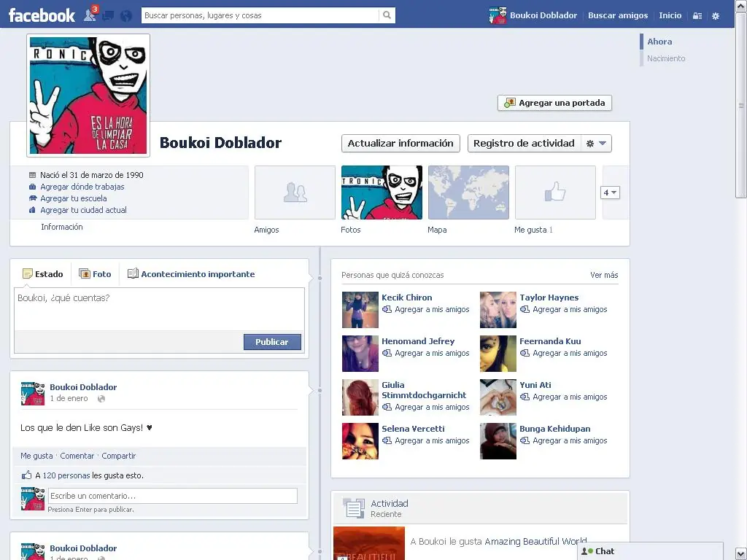Click the city icon beside Agregar tu ciudad actual

[x=32, y=210]
